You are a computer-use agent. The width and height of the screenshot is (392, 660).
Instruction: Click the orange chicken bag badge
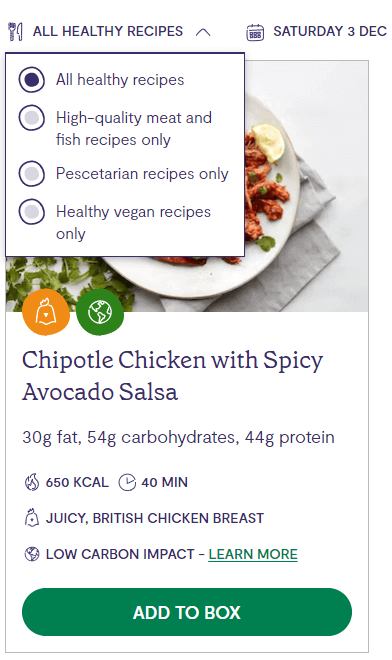pyautogui.click(x=46, y=312)
